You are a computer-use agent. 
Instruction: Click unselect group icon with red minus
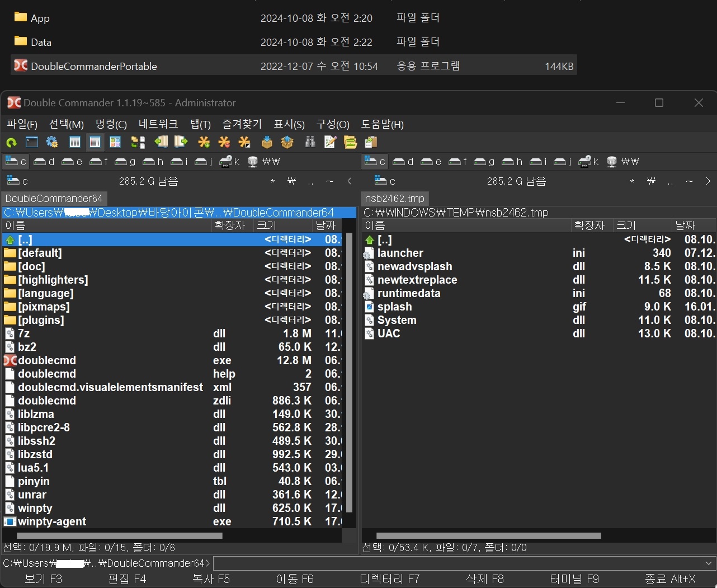tap(224, 142)
